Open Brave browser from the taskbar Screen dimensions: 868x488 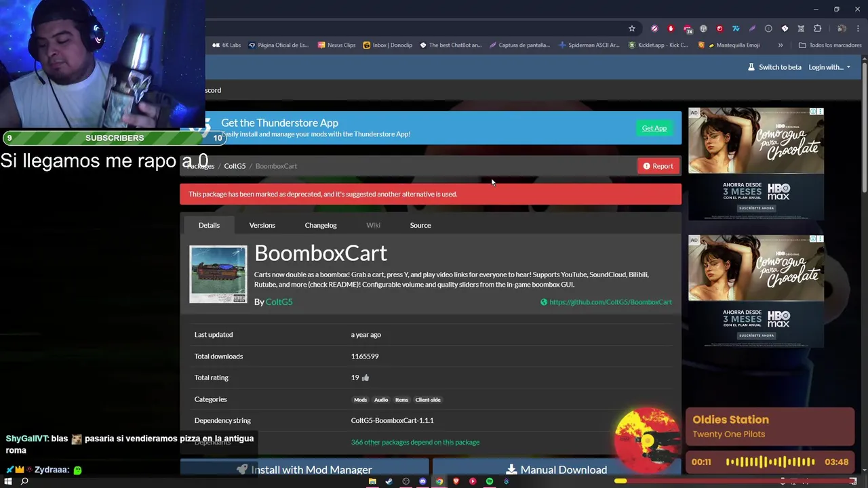tap(456, 481)
